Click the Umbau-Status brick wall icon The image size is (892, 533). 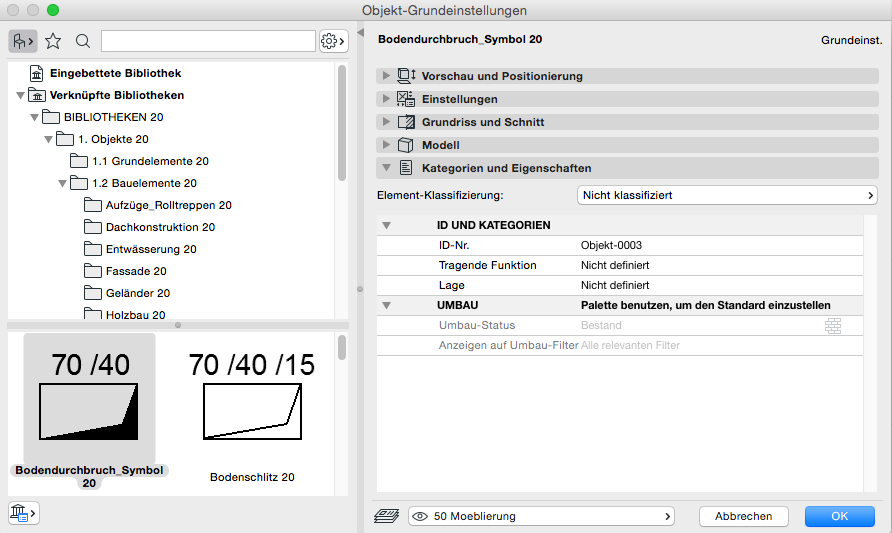pos(833,325)
